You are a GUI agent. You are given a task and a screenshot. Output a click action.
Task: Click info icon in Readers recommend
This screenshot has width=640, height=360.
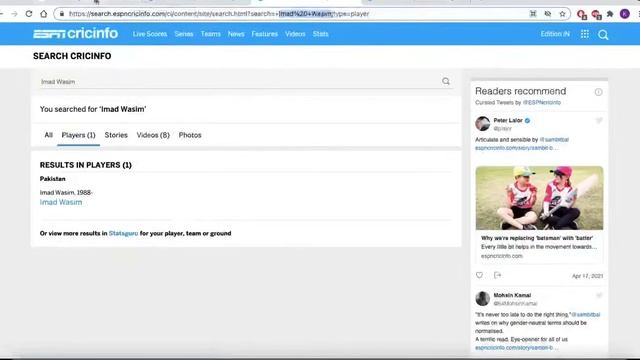[x=598, y=92]
